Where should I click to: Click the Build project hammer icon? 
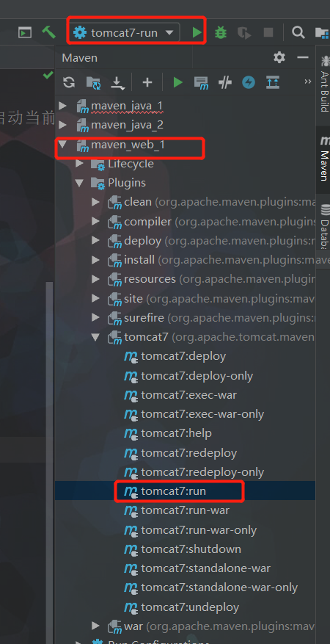[48, 32]
